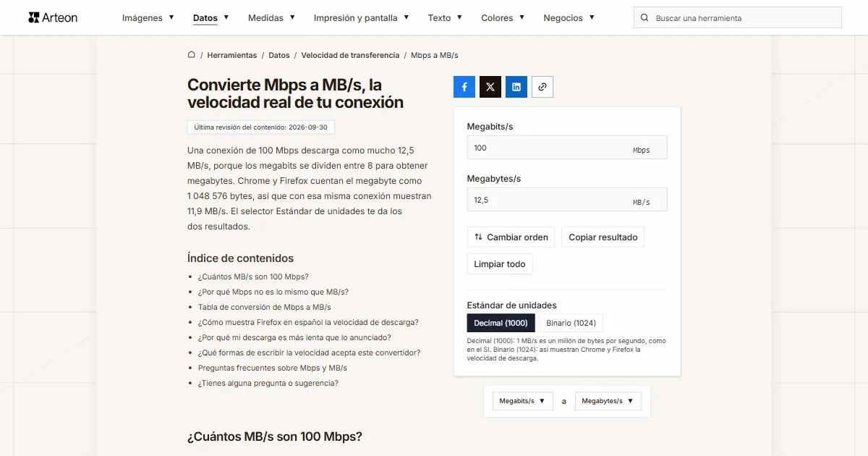Click the home icon in breadcrumb
Screen dimensions: 868x456
[x=192, y=55]
